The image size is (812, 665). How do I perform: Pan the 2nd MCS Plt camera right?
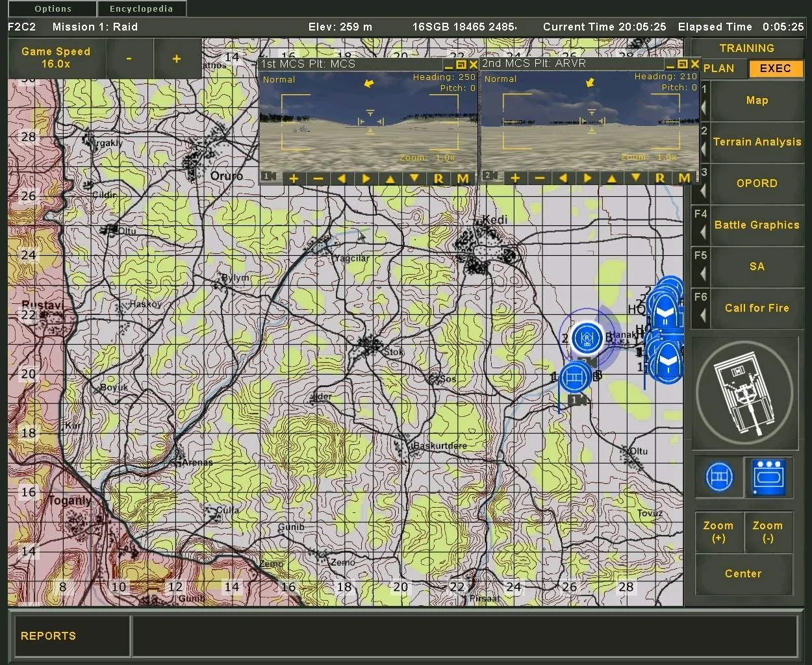click(587, 178)
